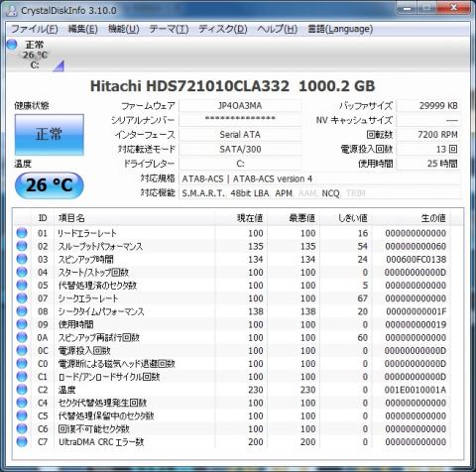Screen dimensions: 476x472
Task: Click the status orb for ID 09 使用時間
Action: point(22,324)
